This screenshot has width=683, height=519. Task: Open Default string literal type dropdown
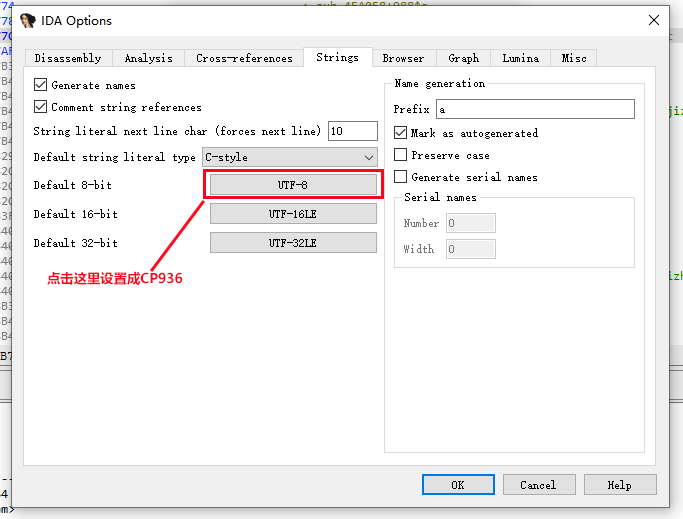pyautogui.click(x=290, y=157)
